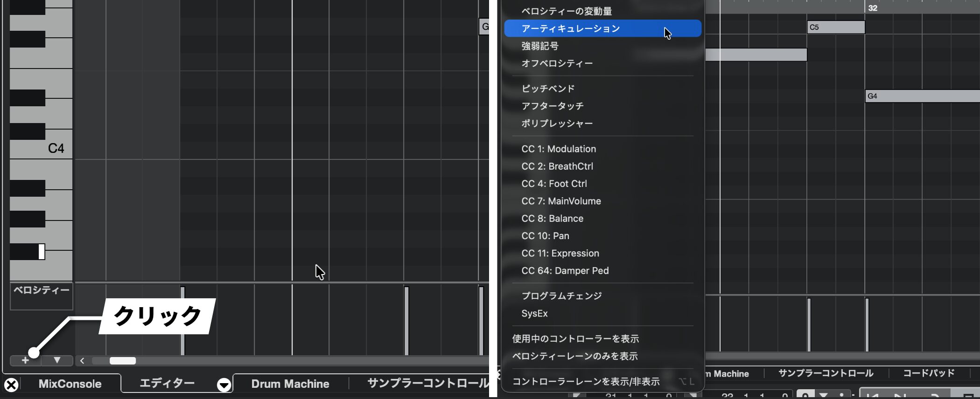The image size is (980, 399).
Task: Select the エディター tab
Action: [167, 383]
